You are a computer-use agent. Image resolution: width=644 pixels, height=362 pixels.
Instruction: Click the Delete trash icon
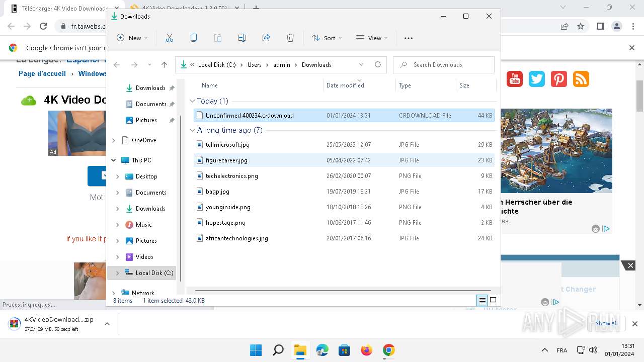(x=290, y=38)
